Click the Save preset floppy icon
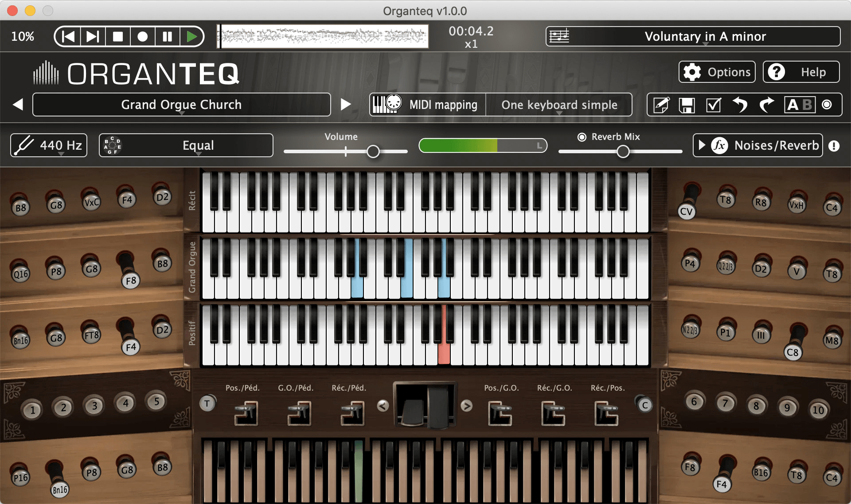The width and height of the screenshot is (851, 504). [x=687, y=105]
